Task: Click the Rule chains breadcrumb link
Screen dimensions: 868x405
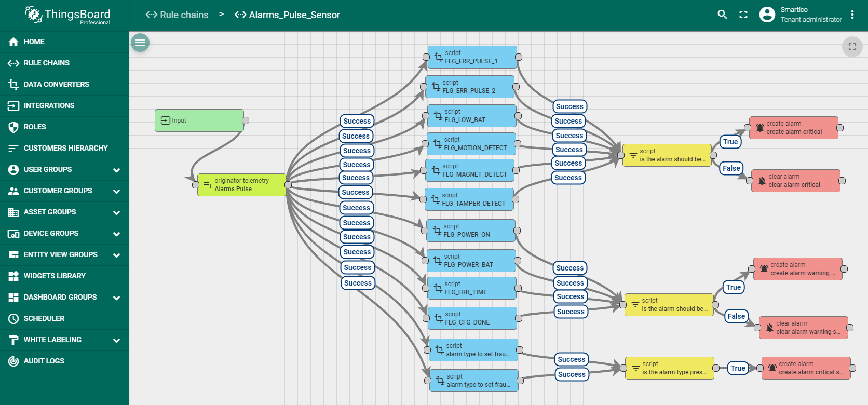Action: click(177, 15)
